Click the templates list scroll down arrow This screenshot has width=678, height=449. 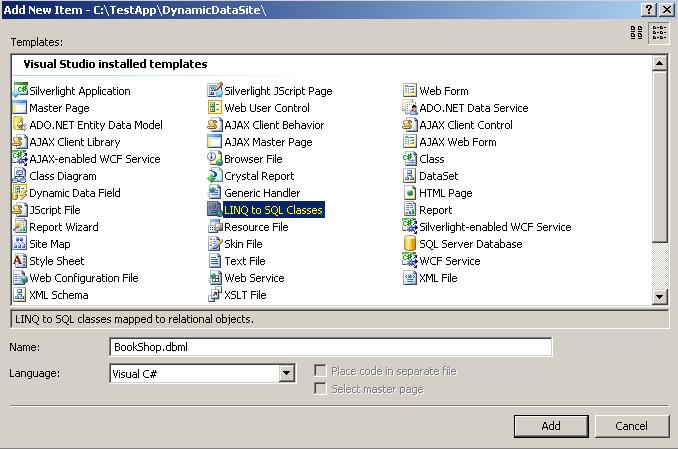[659, 296]
